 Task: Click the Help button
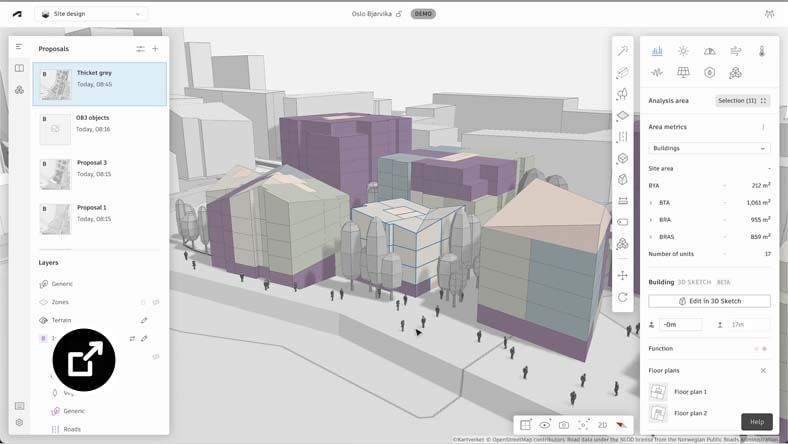757,421
